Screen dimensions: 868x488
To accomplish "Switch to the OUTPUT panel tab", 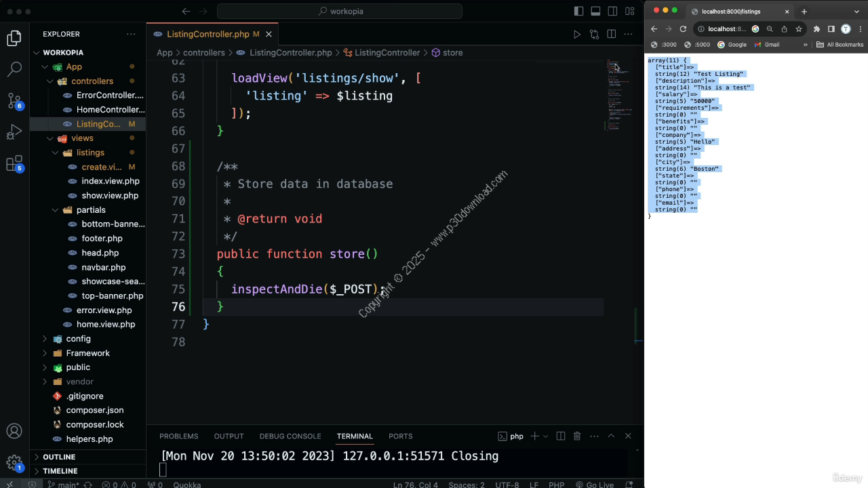I will pos(229,436).
